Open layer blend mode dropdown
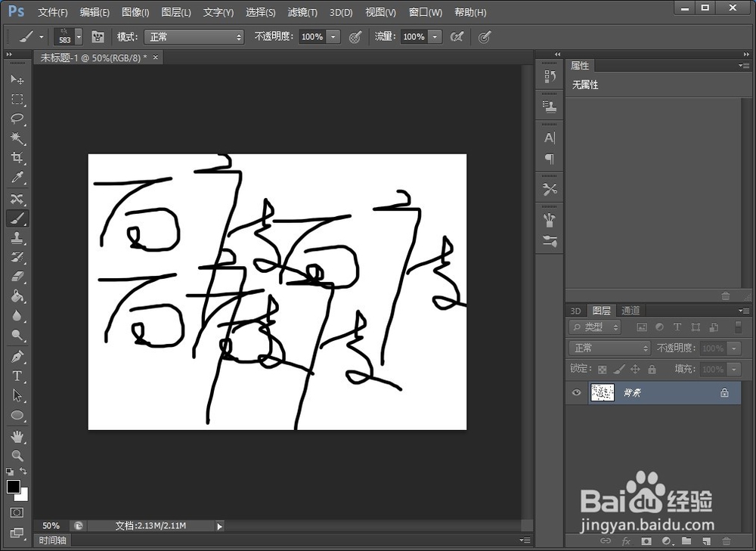This screenshot has height=551, width=756. click(x=610, y=348)
